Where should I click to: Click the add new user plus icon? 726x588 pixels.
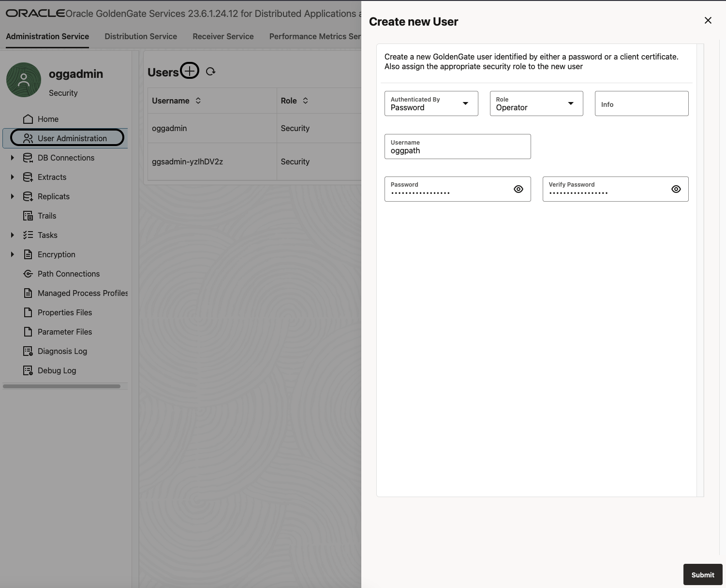pyautogui.click(x=190, y=71)
